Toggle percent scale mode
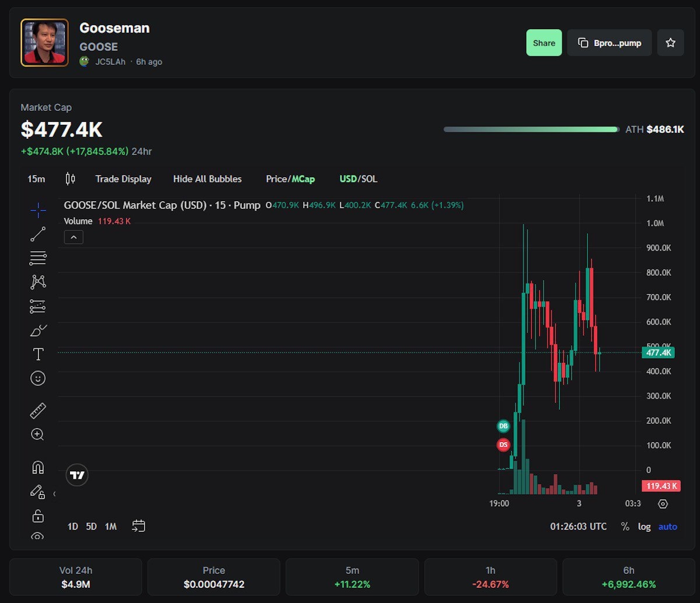Viewport: 700px width, 603px height. [625, 527]
